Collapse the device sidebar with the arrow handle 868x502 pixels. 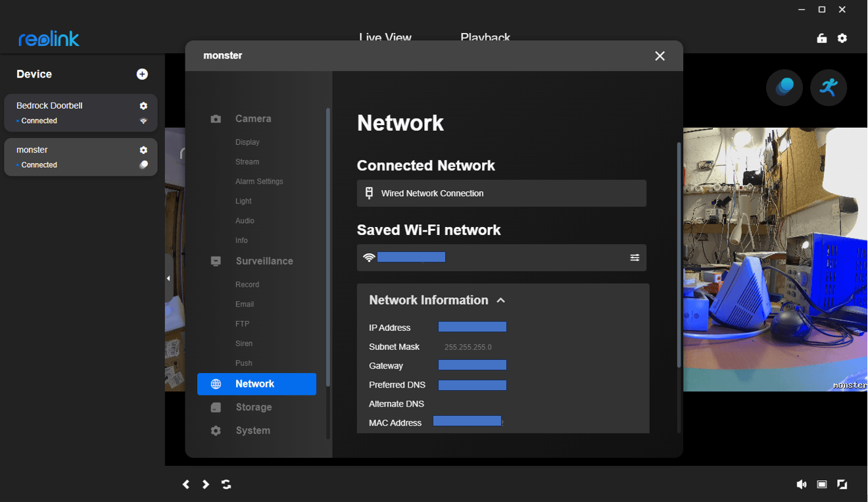pyautogui.click(x=168, y=278)
